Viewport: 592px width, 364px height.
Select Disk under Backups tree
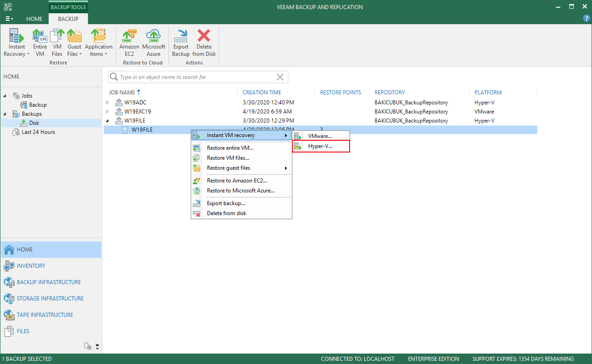click(x=34, y=123)
